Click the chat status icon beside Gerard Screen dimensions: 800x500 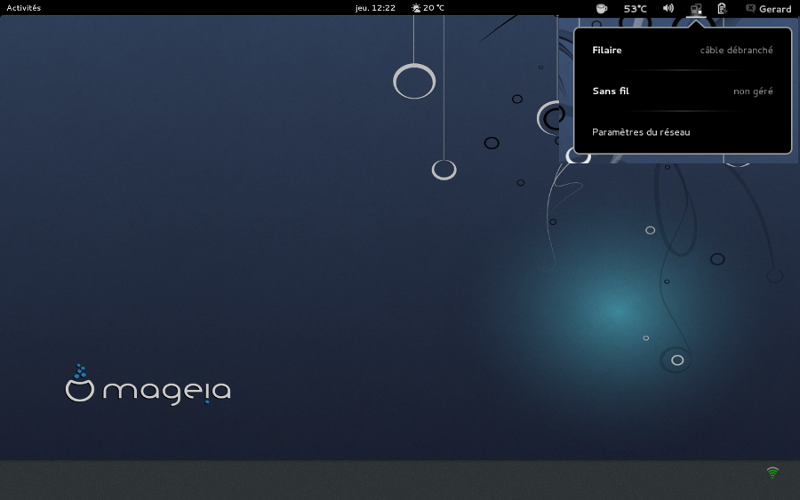coord(751,8)
